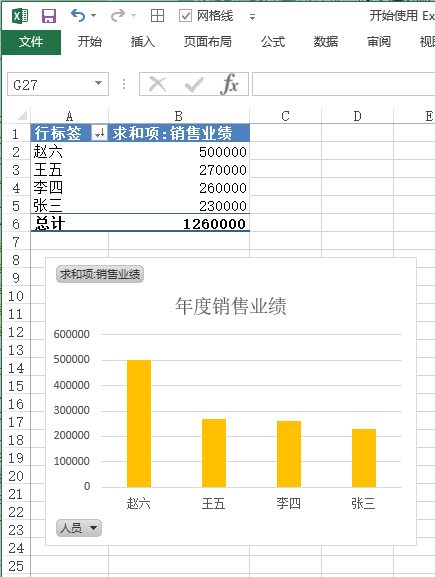
Task: Click the 赵六 category axis label
Action: click(139, 503)
